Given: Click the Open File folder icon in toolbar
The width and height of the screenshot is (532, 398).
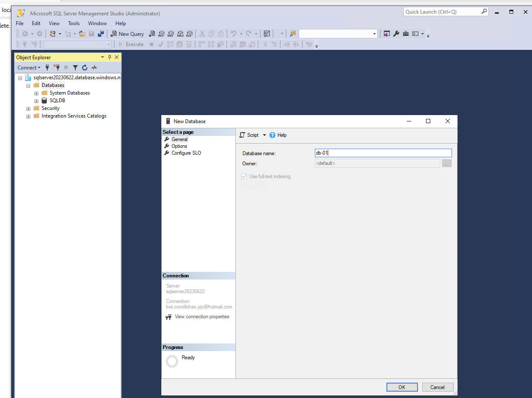Looking at the screenshot, I should click(x=82, y=34).
